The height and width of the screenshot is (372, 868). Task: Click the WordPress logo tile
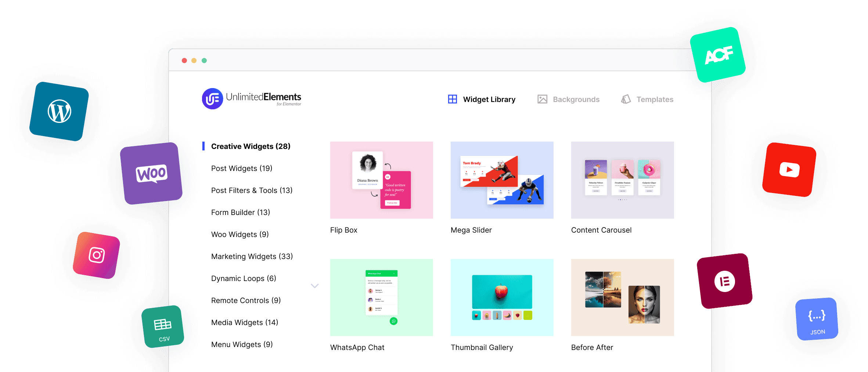59,112
